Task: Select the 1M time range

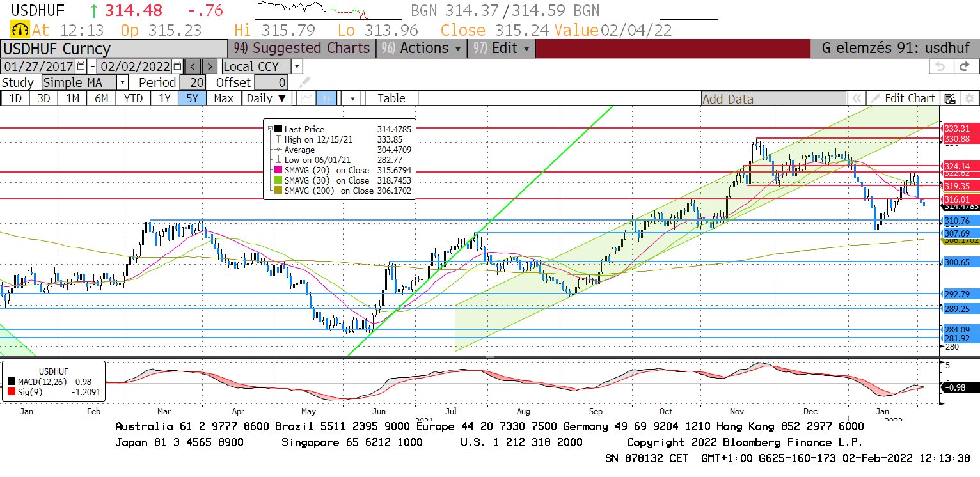Action: click(x=72, y=98)
